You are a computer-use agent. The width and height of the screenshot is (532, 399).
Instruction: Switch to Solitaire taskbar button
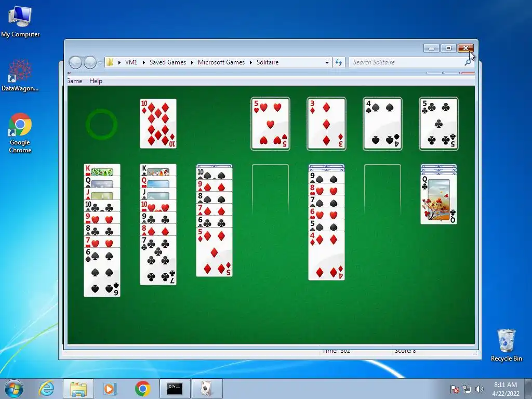(x=207, y=389)
